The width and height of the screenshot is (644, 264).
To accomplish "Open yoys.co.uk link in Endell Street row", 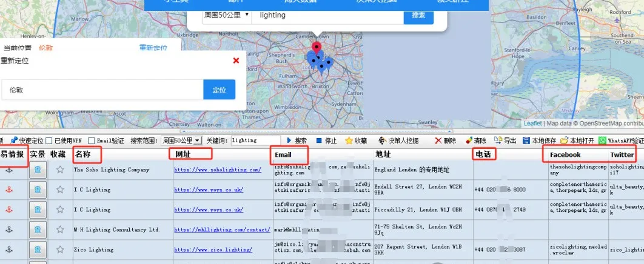I will pos(209,190).
